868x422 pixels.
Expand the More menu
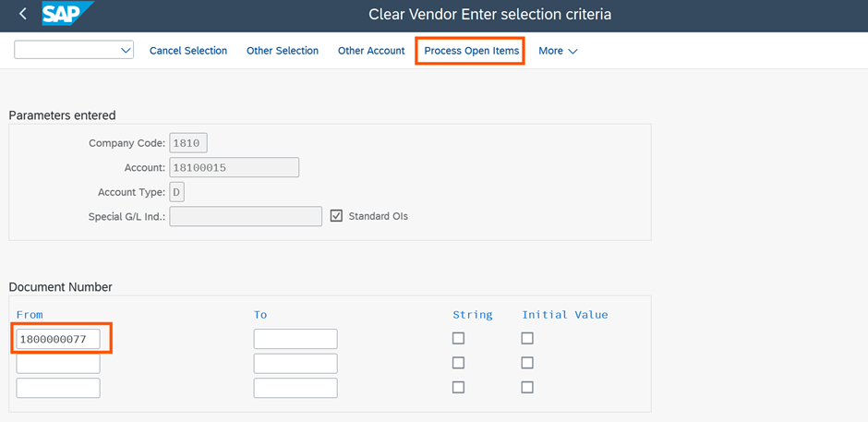click(558, 51)
